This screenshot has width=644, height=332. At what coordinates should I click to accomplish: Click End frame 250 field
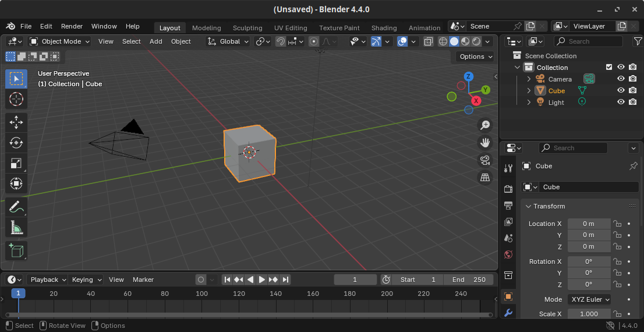click(x=469, y=280)
